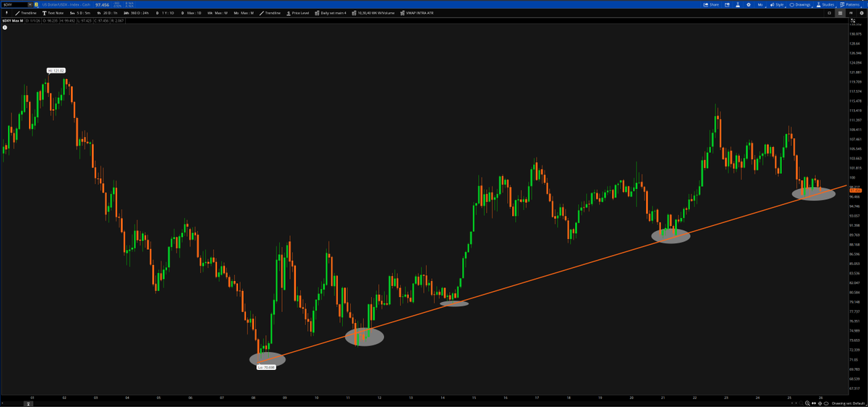Click the Hi: 121.02 price bubble
Screen dimensions: 868x407
click(56, 70)
